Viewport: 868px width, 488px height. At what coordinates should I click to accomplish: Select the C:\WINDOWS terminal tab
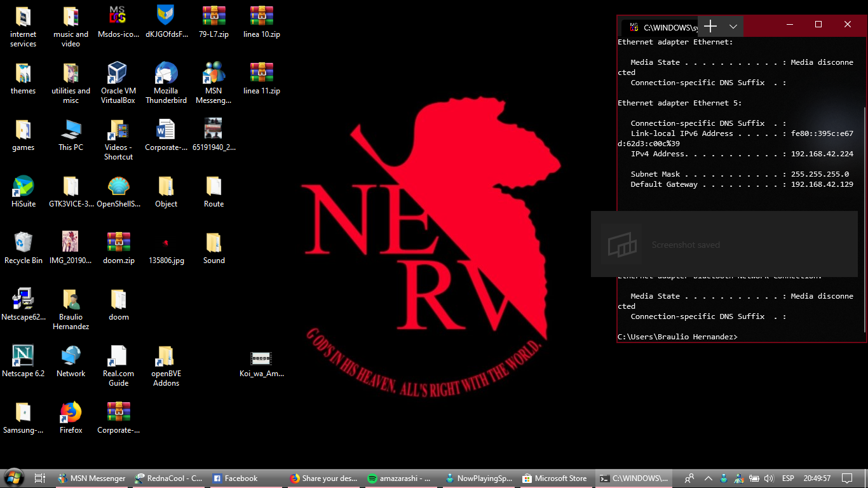[x=663, y=27]
